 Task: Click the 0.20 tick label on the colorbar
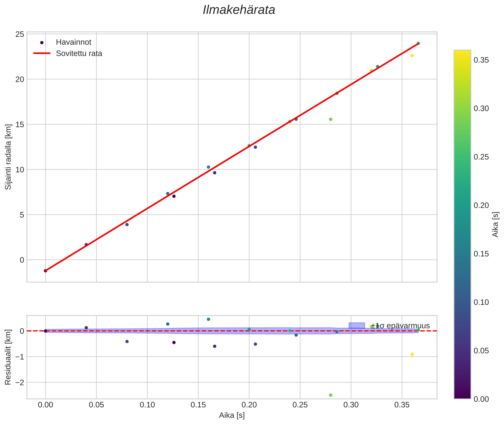(481, 205)
